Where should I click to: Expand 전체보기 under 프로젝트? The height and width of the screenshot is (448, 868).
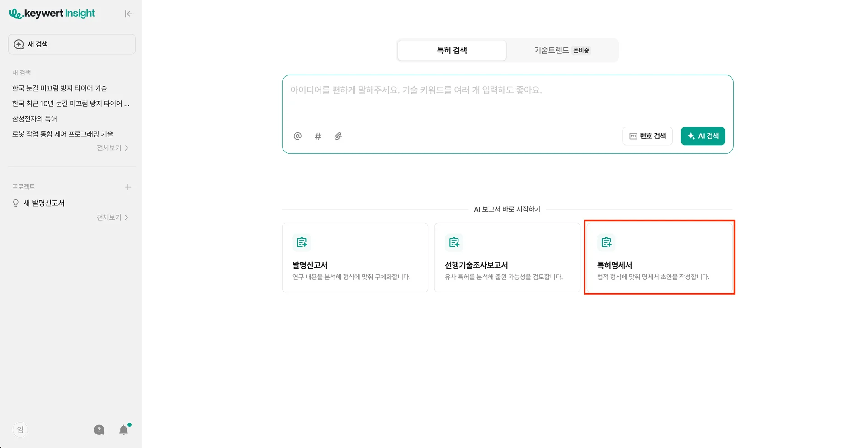tap(112, 217)
